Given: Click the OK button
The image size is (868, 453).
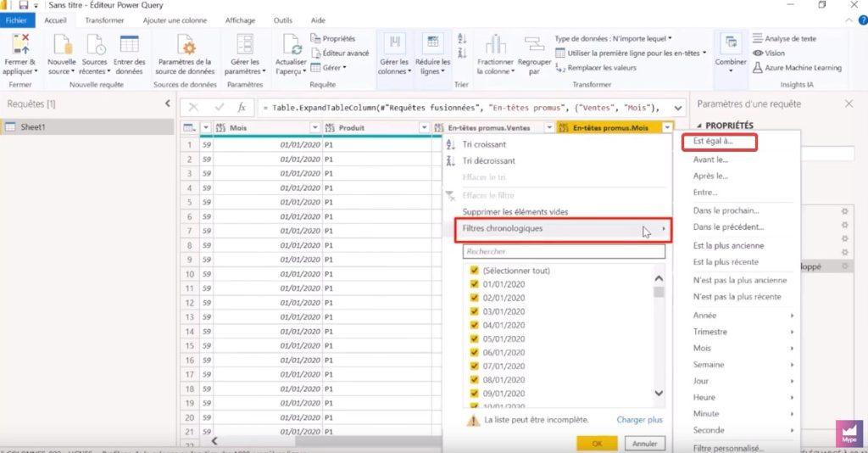Looking at the screenshot, I should coord(597,444).
